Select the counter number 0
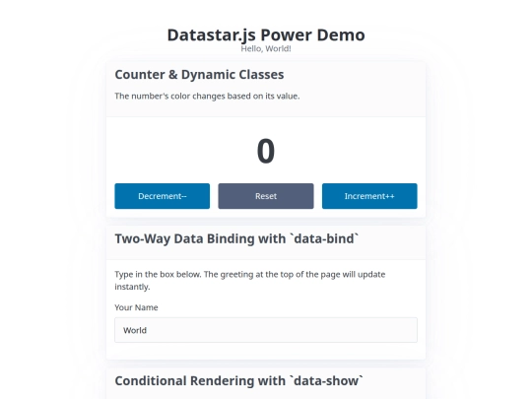Image resolution: width=532 pixels, height=399 pixels. point(266,151)
